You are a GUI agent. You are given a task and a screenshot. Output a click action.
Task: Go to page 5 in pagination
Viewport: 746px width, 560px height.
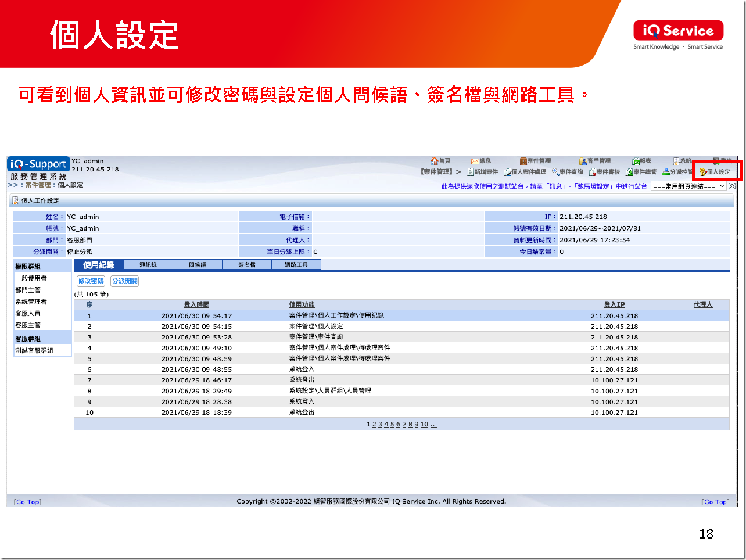tap(392, 425)
